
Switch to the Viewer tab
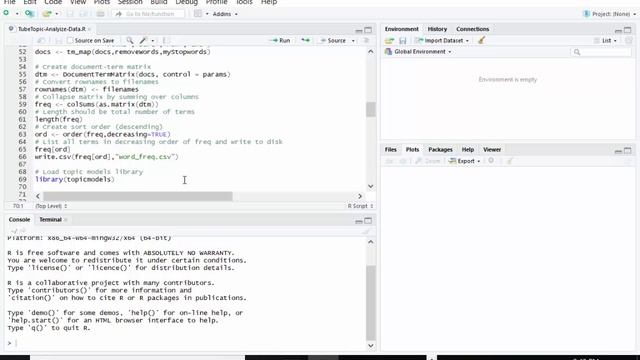point(492,149)
